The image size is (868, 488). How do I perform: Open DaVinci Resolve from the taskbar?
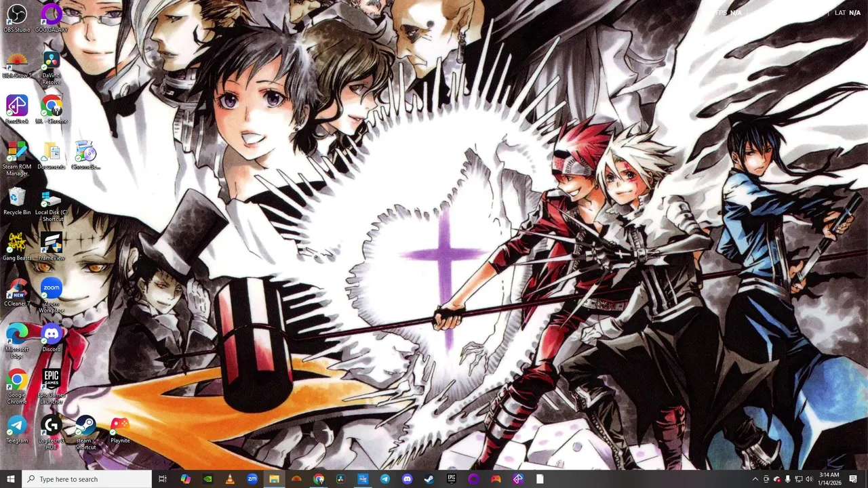(340, 479)
